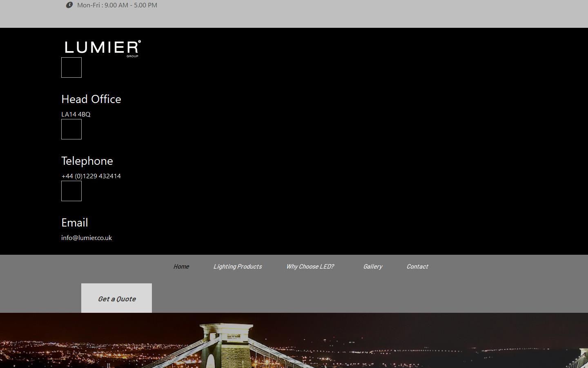
Task: Go to the Why Choose LED? page
Action: coord(310,266)
